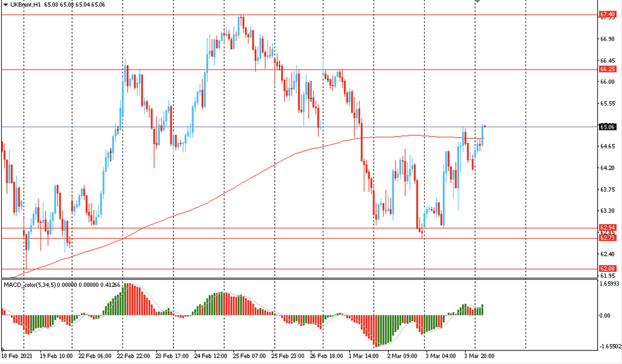The height and width of the screenshot is (364, 622).
Task: Click the 23 Feb 17:00 time label
Action: pyautogui.click(x=172, y=356)
